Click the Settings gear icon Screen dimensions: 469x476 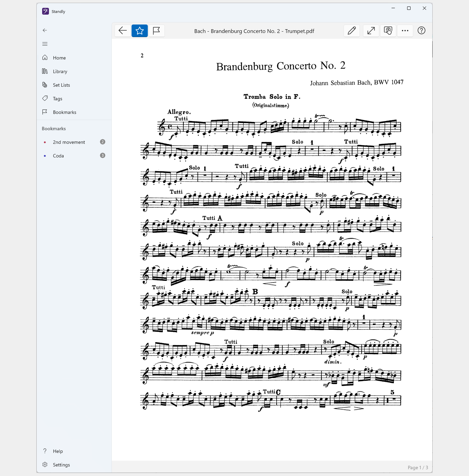point(45,464)
